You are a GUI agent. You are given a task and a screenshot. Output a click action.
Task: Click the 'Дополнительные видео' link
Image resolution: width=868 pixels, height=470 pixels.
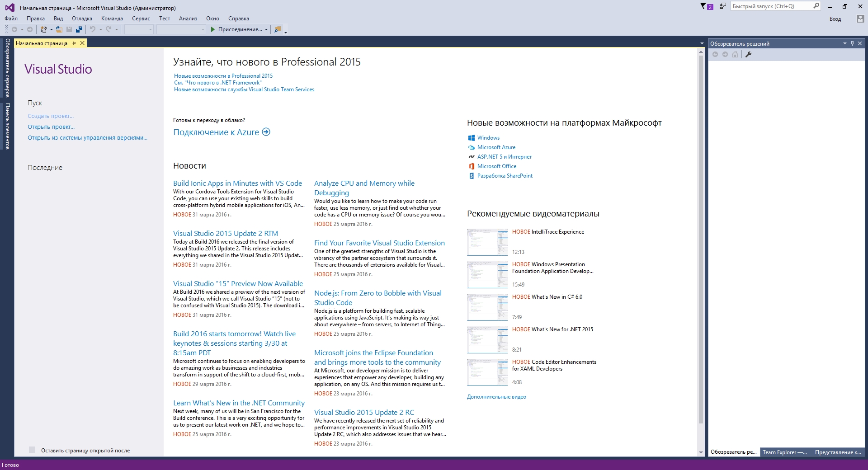496,397
